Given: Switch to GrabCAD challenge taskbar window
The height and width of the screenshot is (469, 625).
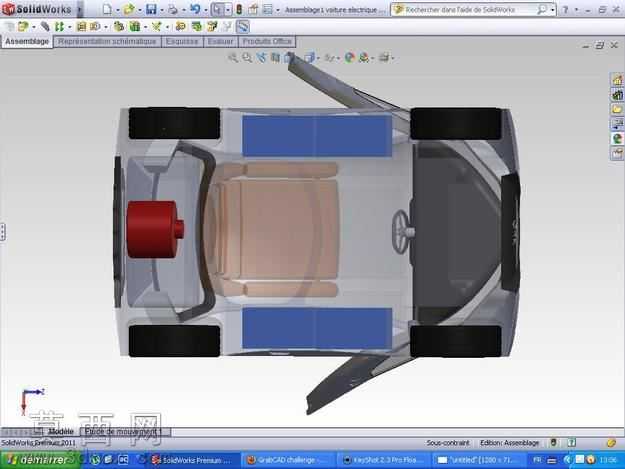Looking at the screenshot, I should pos(289,460).
